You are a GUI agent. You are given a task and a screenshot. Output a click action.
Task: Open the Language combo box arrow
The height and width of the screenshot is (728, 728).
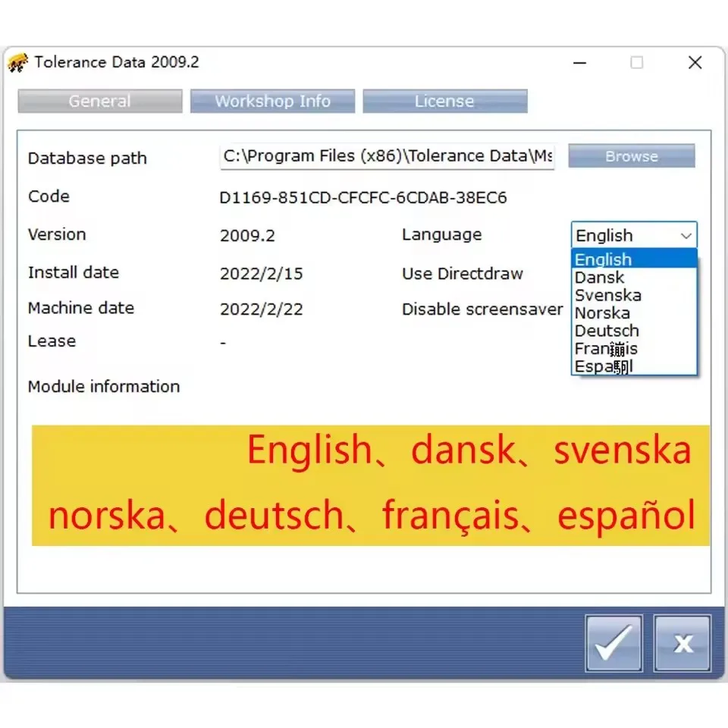687,235
